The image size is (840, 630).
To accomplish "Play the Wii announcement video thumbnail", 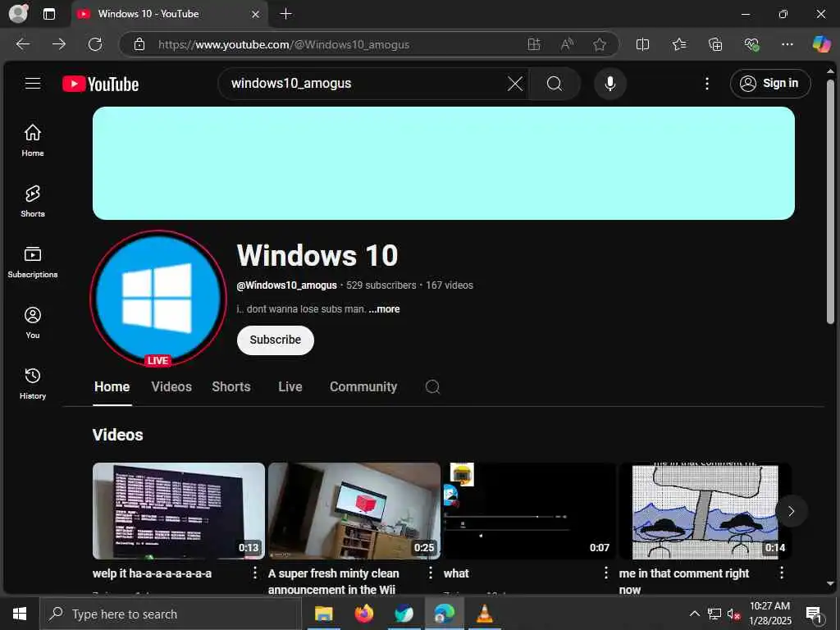I will (x=354, y=511).
